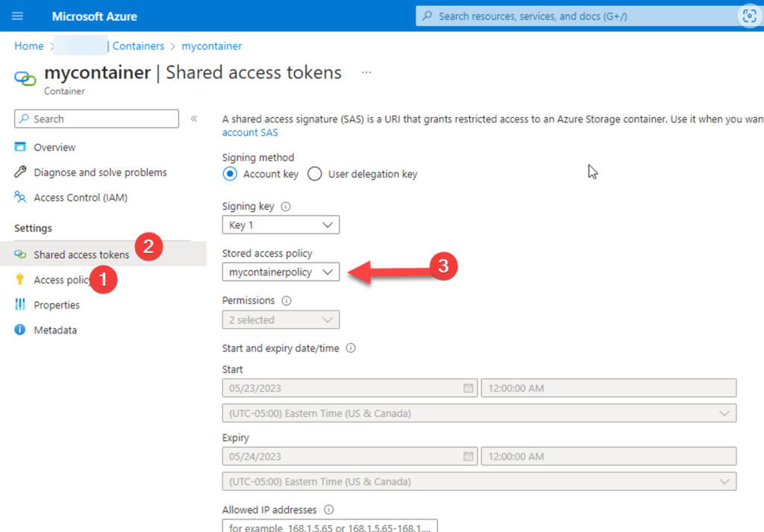
Task: Open the ellipsis more options menu
Action: pyautogui.click(x=366, y=72)
